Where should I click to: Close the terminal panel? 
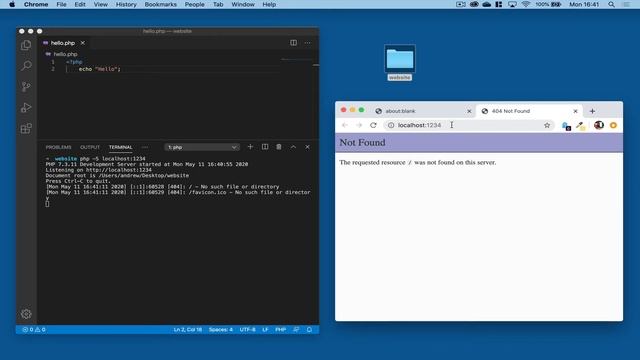coord(307,147)
